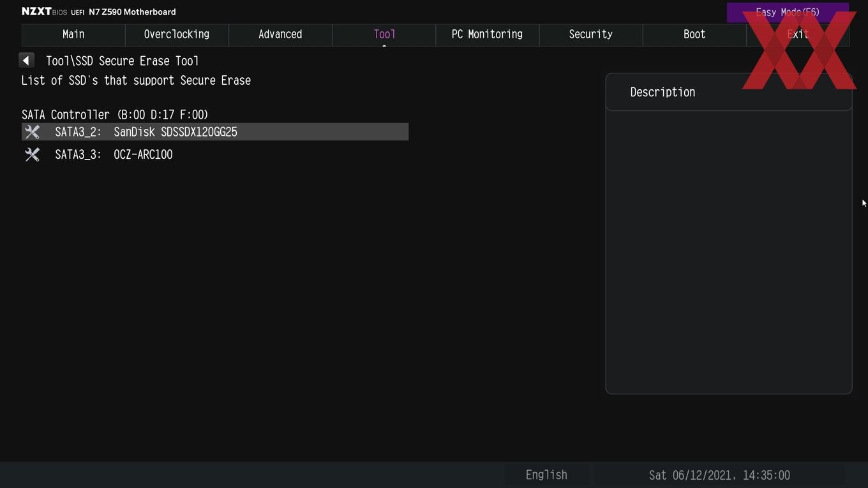
Task: Select SATA3_3: OCZ-ARC100 drive
Action: tap(215, 155)
